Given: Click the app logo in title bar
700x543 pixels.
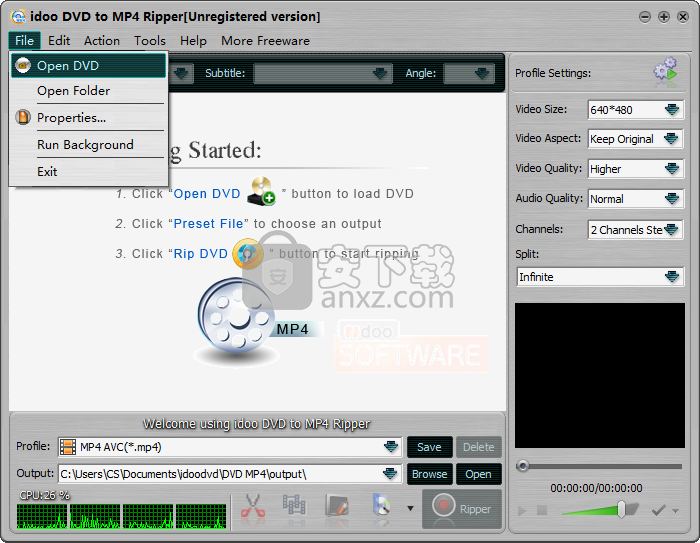Looking at the screenshot, I should click(x=18, y=17).
